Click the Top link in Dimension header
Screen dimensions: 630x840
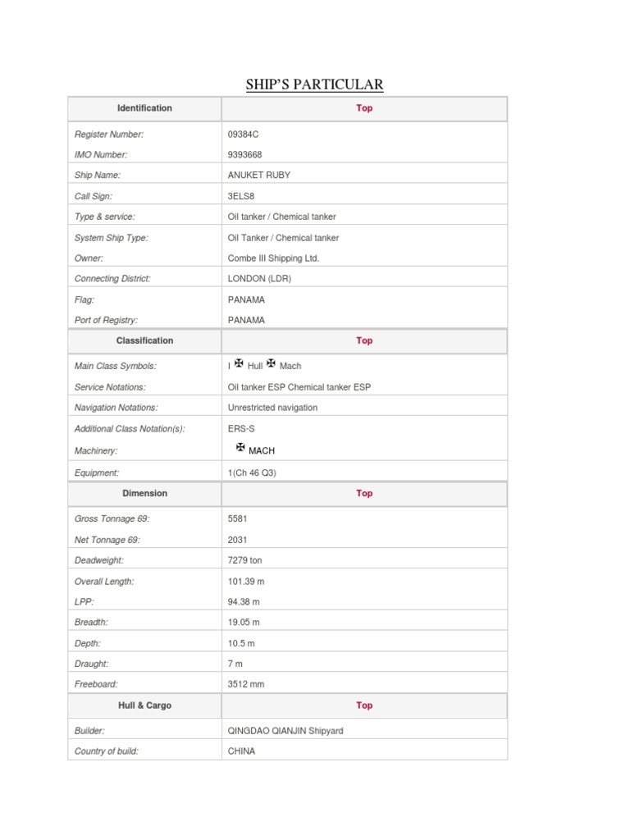364,493
